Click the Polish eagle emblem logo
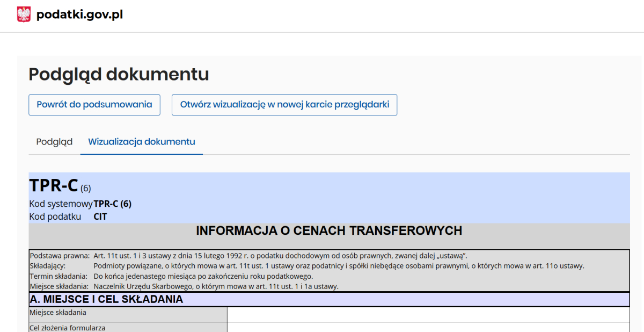The image size is (644, 332). (24, 15)
